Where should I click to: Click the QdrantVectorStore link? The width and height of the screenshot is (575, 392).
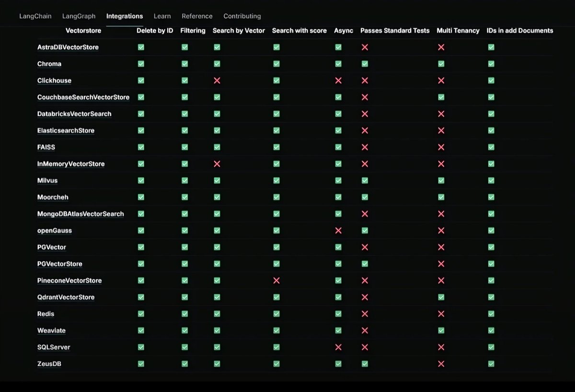click(66, 297)
